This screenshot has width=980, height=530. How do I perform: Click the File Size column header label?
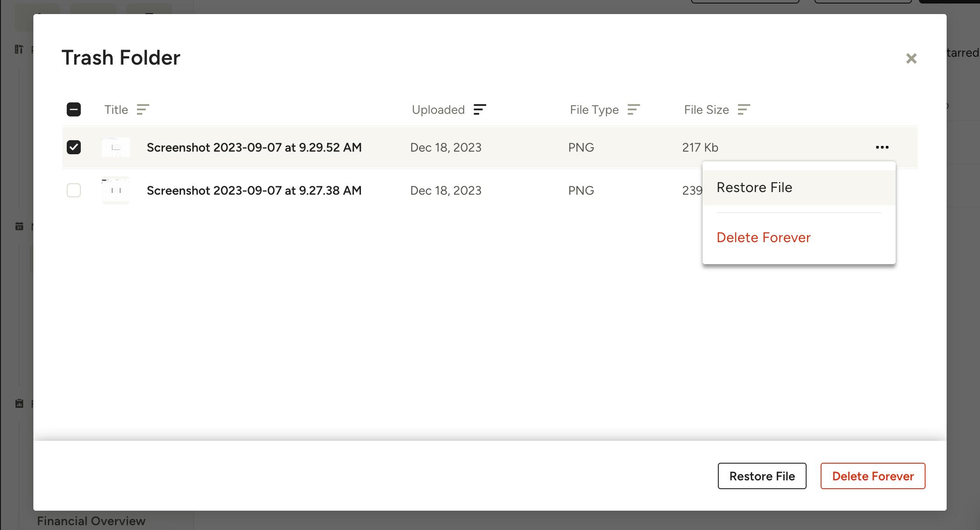(706, 109)
